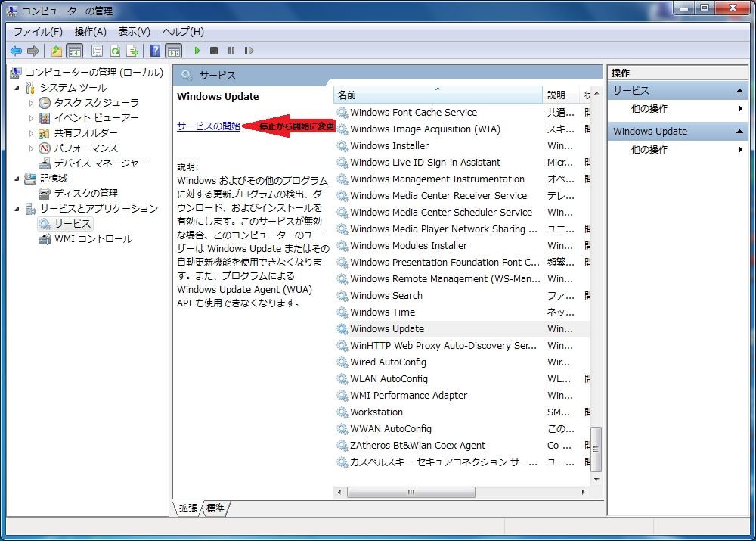Click the 説明 column header
This screenshot has width=756, height=541.
coord(560,95)
